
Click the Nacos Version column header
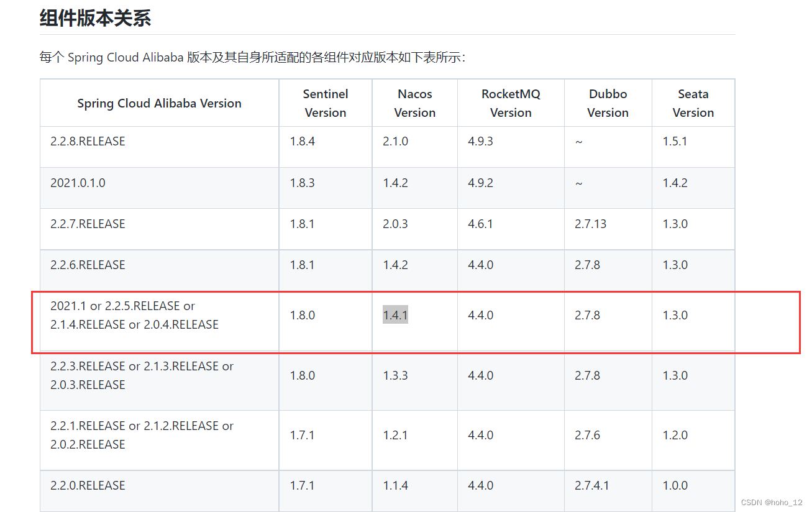(415, 103)
